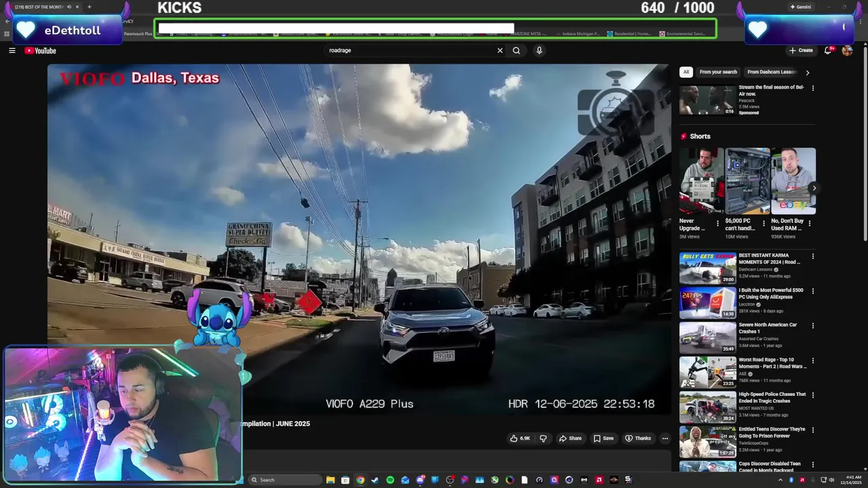Open options for $6,000 PC short
868x488 pixels.
[764, 222]
